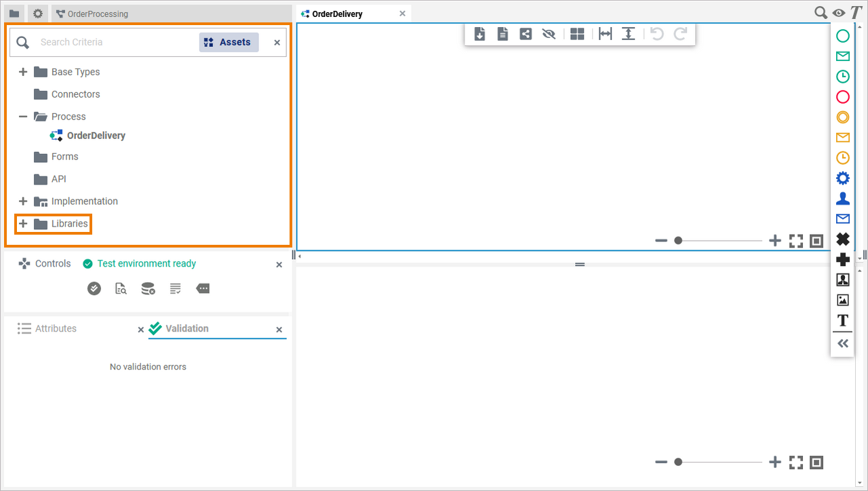Toggle the Assets filter button
This screenshot has height=491, width=868.
(x=229, y=42)
